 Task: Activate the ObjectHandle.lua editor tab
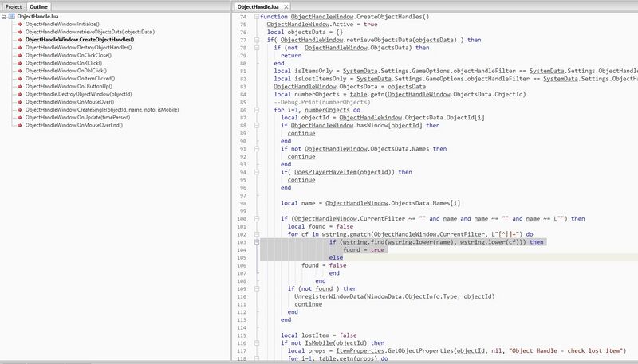258,6
